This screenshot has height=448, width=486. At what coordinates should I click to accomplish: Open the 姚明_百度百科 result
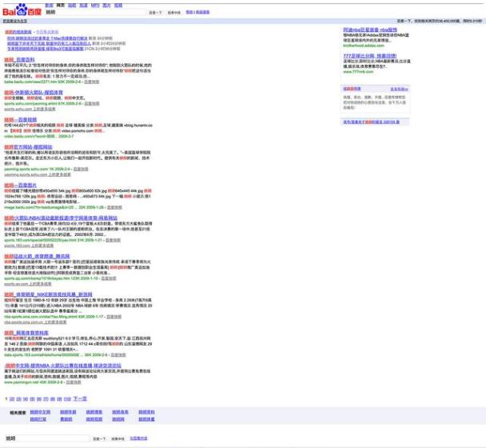(x=19, y=59)
